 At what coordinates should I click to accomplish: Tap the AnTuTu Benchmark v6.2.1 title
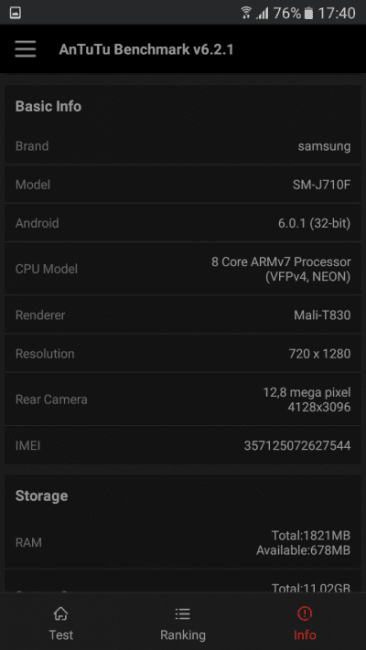(146, 50)
